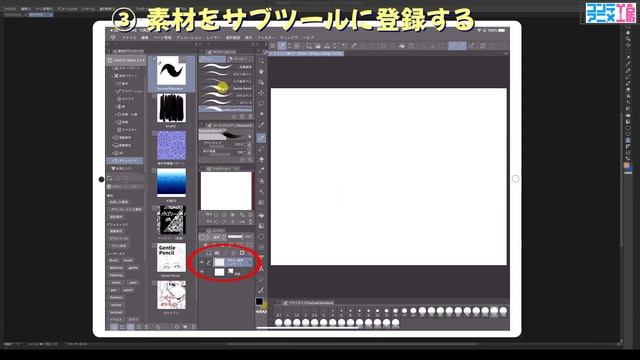Open ファイル menu in background desktop window
The image size is (640, 360).
point(10,9)
